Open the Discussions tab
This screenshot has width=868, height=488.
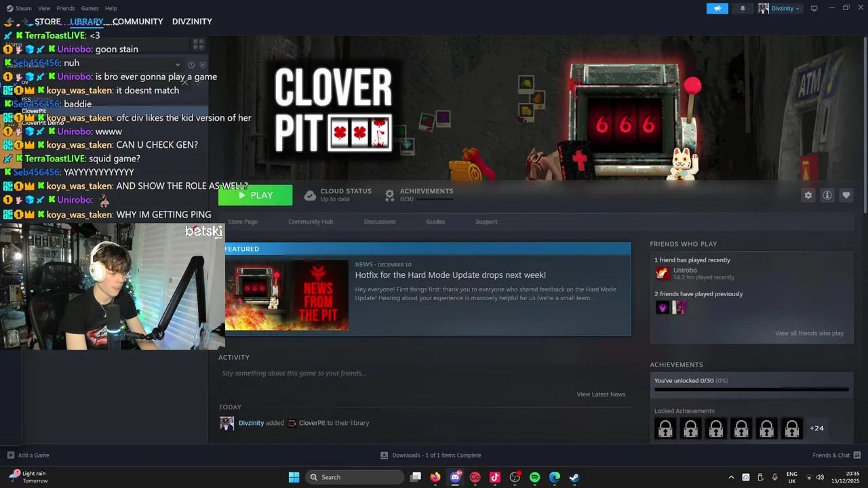tap(380, 222)
